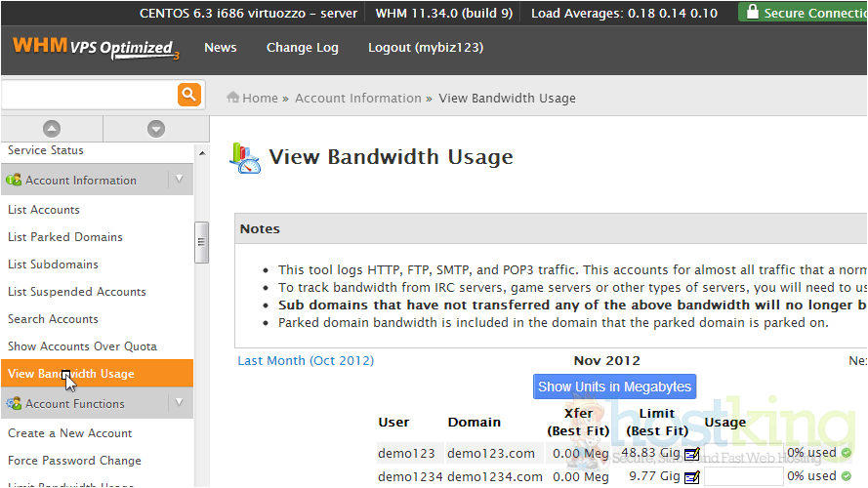This screenshot has width=868, height=488.
Task: Log out of mybiz123 account
Action: tap(425, 48)
